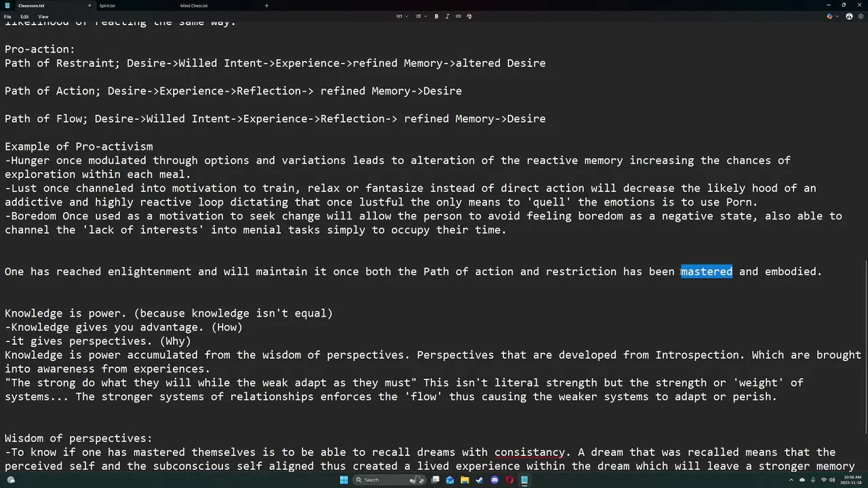Click the misspelled word 'consistancy'
868x488 pixels.
530,452
